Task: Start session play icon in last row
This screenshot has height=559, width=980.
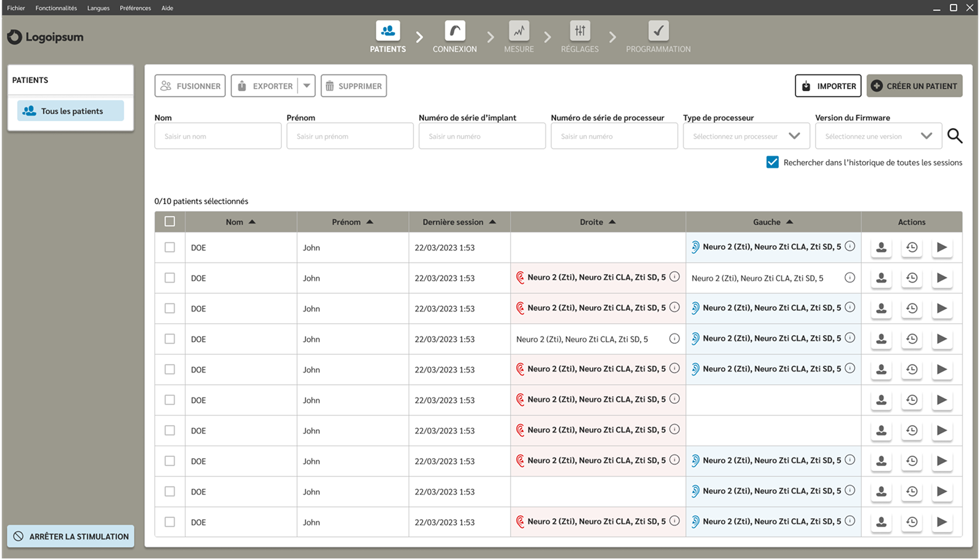Action: coord(942,522)
